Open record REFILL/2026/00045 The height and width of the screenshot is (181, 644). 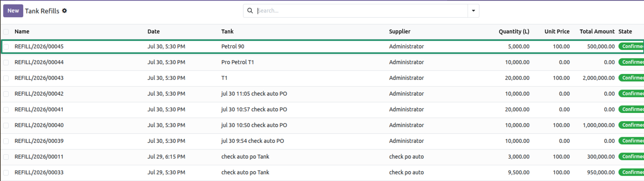click(x=39, y=46)
